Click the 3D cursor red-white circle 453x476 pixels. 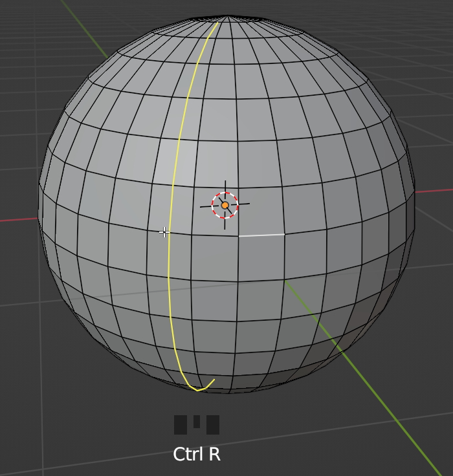225,205
